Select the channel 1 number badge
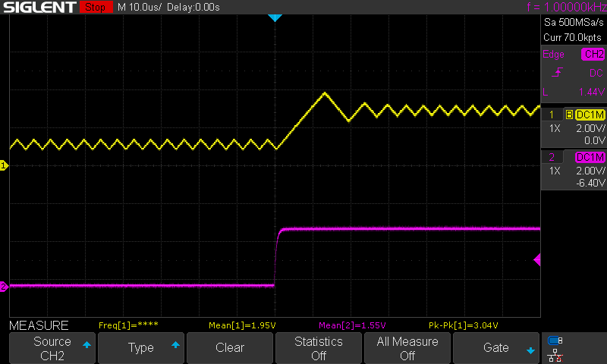Viewport: 607px width, 364px height. [552, 115]
